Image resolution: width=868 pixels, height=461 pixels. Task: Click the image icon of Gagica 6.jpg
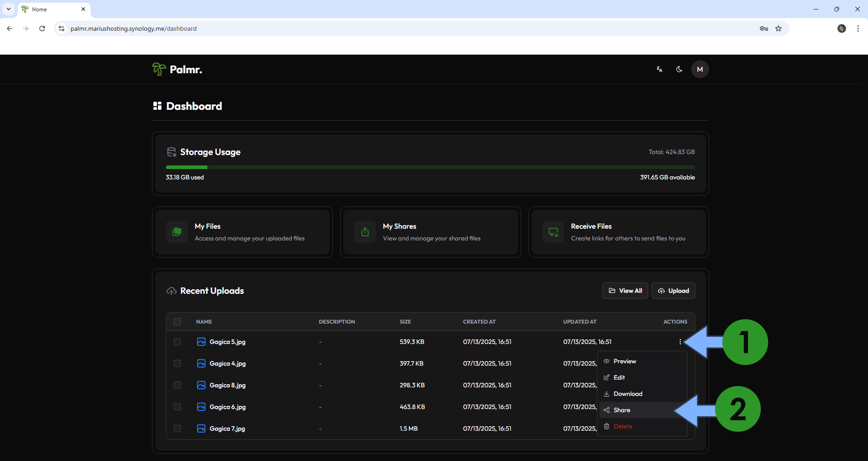click(201, 407)
